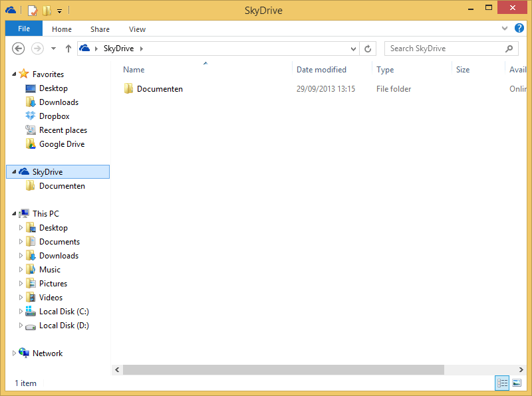
Task: Open Documents under This PC
Action: (59, 242)
